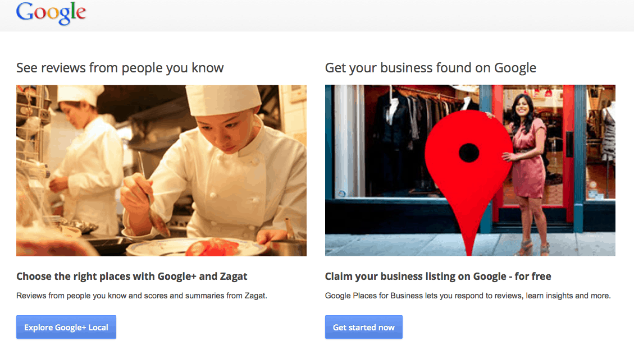The height and width of the screenshot is (364, 634).
Task: Click the Get started now button
Action: pos(364,327)
